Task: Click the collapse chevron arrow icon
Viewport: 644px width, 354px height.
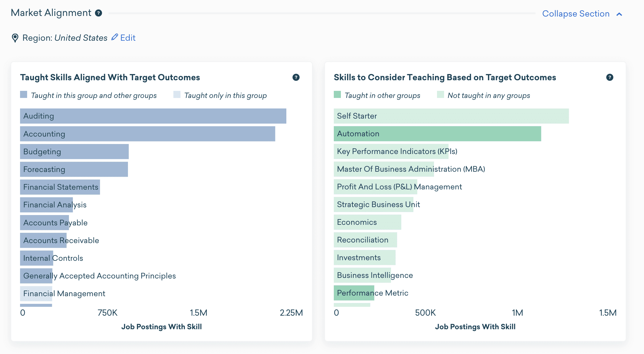Action: (619, 14)
